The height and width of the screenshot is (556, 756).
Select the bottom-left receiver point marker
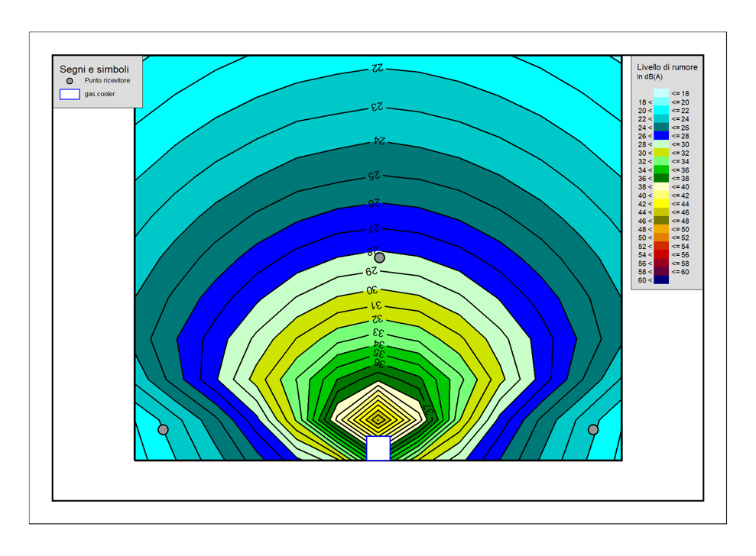163,430
